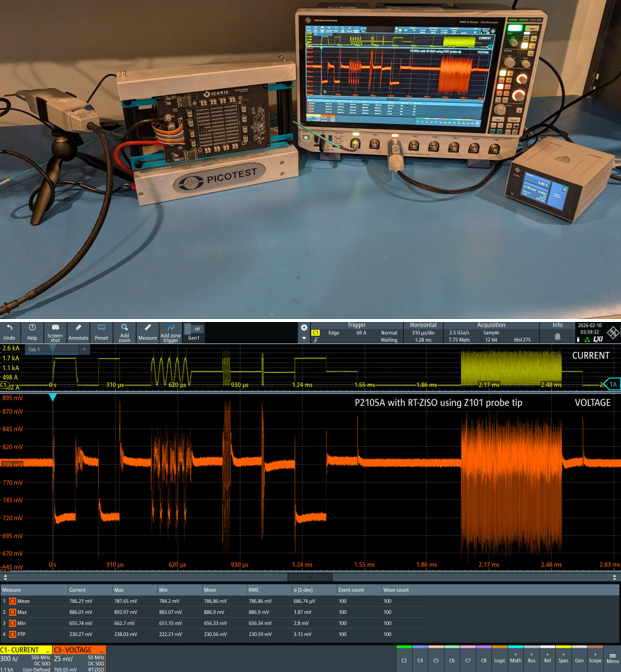
Task: Click the Logic channel button
Action: (500, 658)
